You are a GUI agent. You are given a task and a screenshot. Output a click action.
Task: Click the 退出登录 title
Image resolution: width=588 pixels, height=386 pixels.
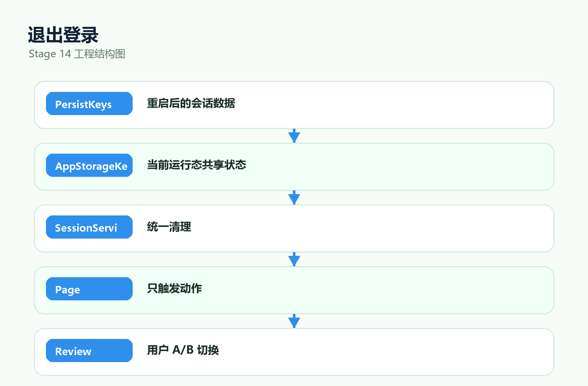(63, 35)
